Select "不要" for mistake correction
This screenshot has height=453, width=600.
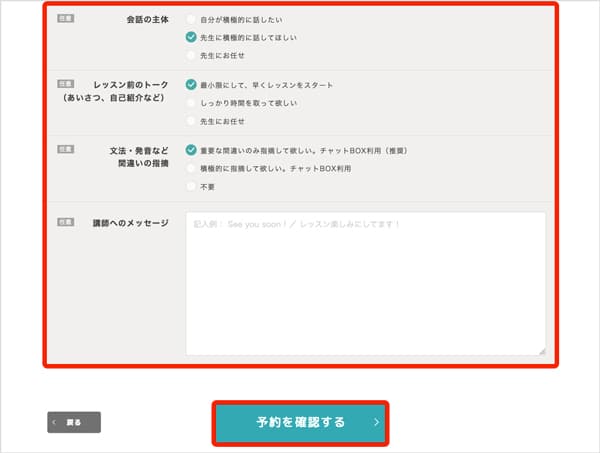point(191,186)
